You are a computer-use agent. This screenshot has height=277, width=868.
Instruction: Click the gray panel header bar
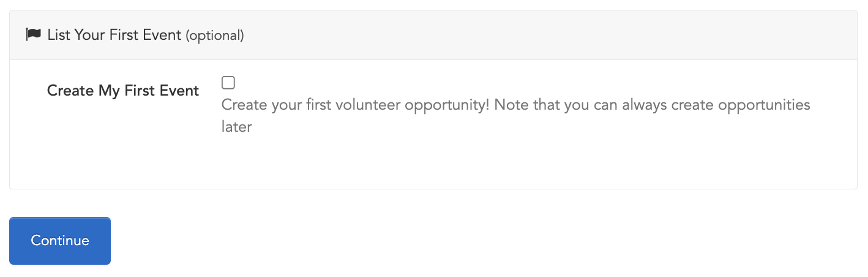(433, 35)
